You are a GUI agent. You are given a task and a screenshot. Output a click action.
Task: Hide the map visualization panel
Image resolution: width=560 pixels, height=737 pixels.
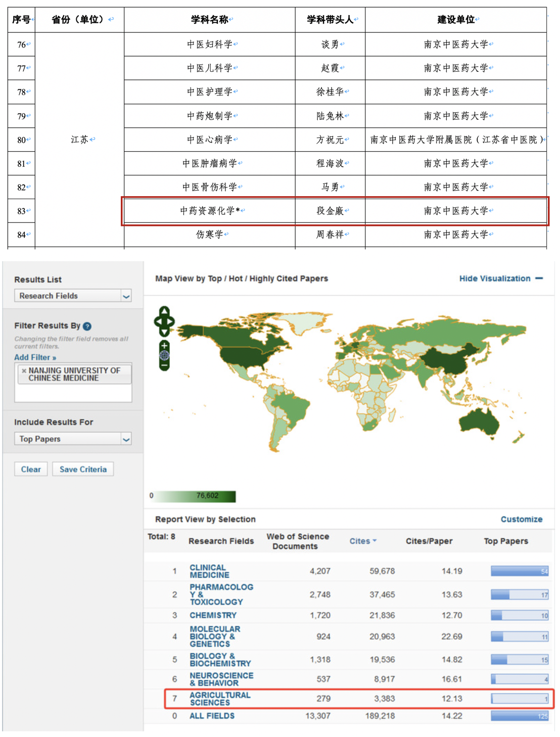click(x=500, y=279)
